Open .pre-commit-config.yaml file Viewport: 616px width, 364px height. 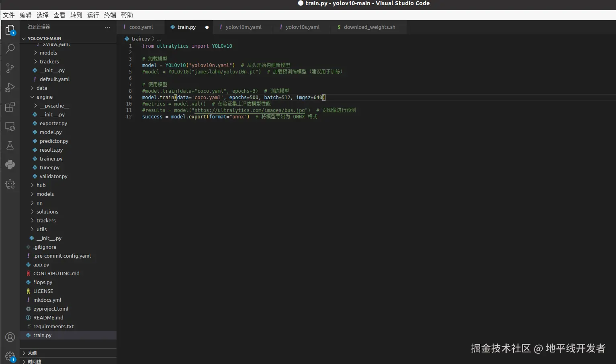pos(62,256)
